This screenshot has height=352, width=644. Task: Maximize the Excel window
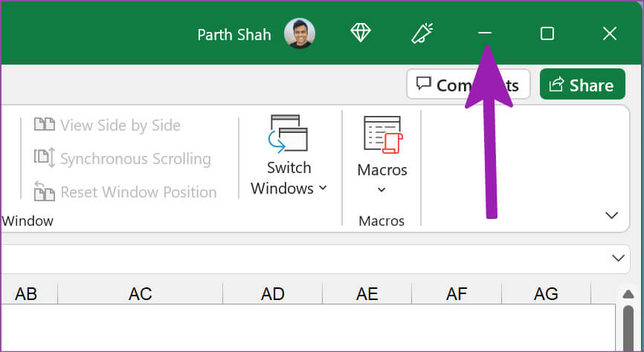click(547, 33)
